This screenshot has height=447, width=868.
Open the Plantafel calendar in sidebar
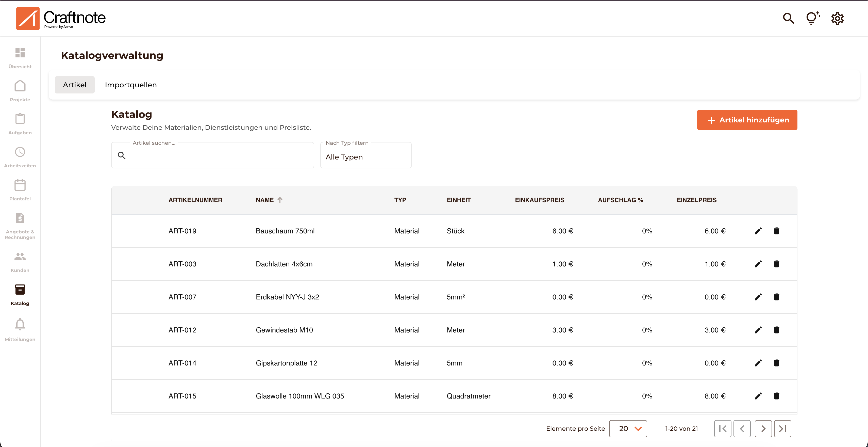click(20, 189)
